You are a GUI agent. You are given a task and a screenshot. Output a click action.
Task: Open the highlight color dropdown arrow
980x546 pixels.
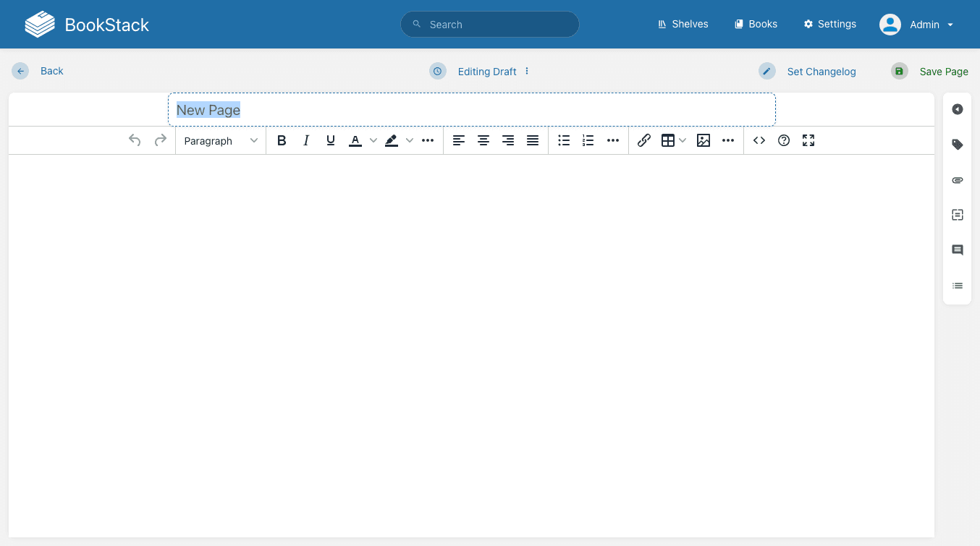pyautogui.click(x=410, y=140)
